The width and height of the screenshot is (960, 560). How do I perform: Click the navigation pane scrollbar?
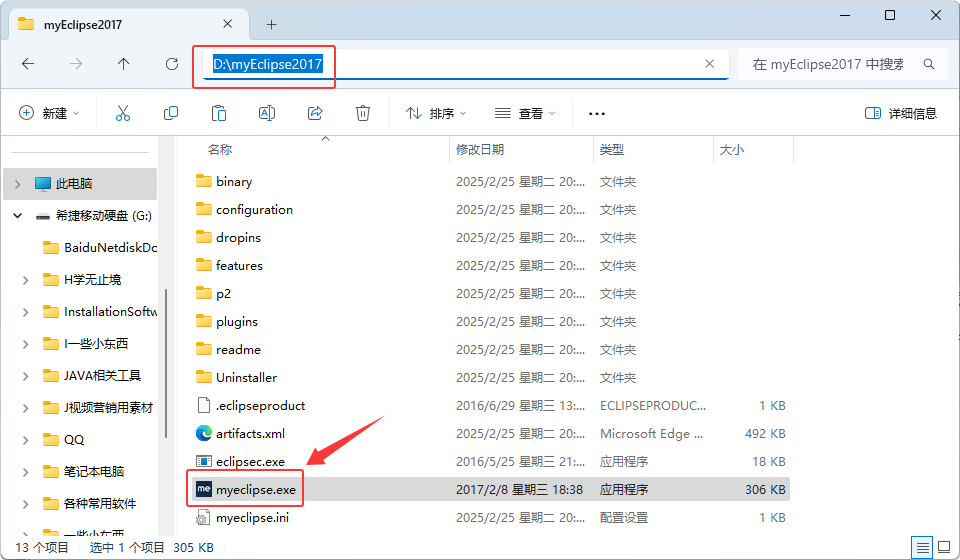click(166, 364)
